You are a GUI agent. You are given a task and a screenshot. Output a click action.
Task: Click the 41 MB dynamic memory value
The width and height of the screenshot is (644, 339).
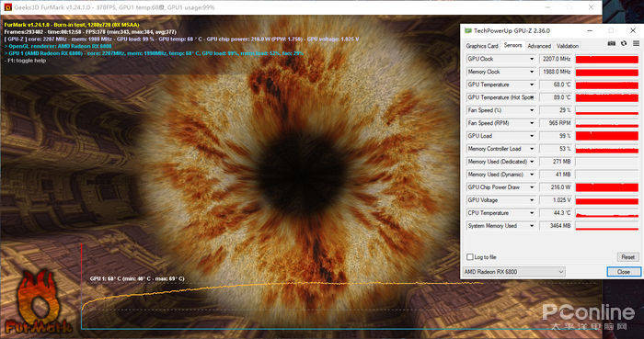[x=556, y=175]
